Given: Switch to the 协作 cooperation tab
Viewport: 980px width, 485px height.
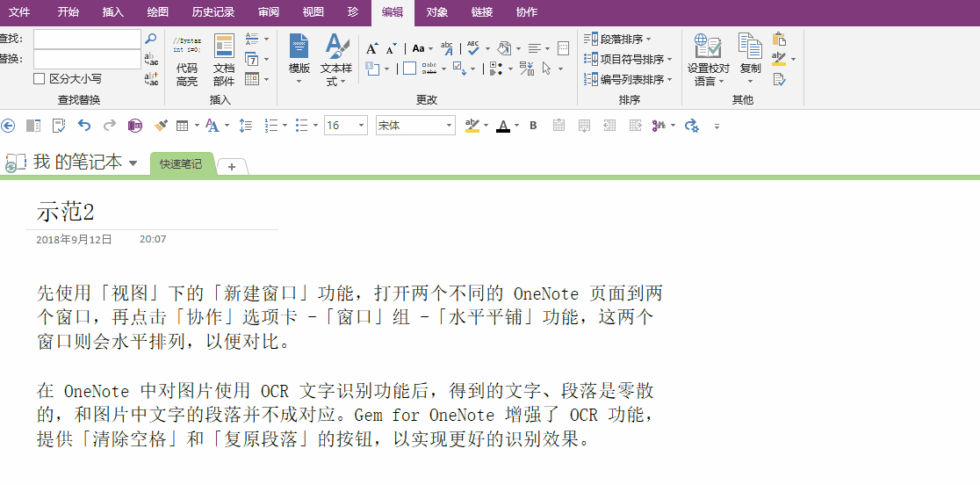Looking at the screenshot, I should [x=527, y=12].
